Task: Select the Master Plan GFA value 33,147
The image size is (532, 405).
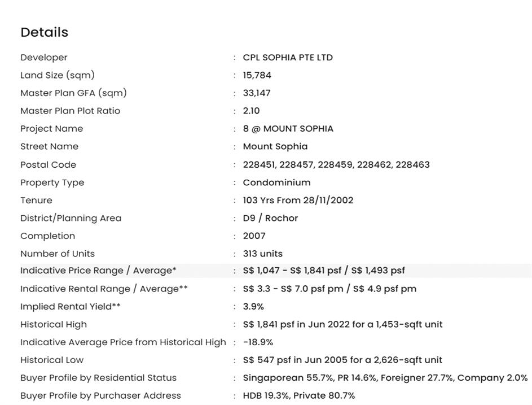Action: click(257, 93)
